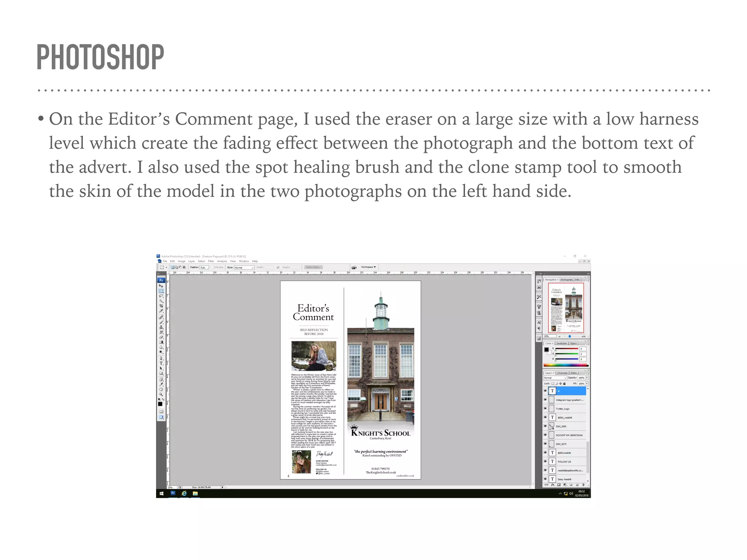747x560 pixels.
Task: Open the Navigator panel options menu
Action: click(x=588, y=281)
